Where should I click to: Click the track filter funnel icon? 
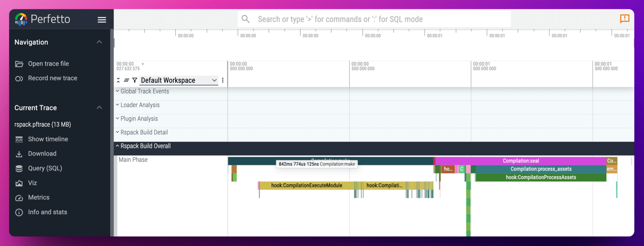point(135,80)
